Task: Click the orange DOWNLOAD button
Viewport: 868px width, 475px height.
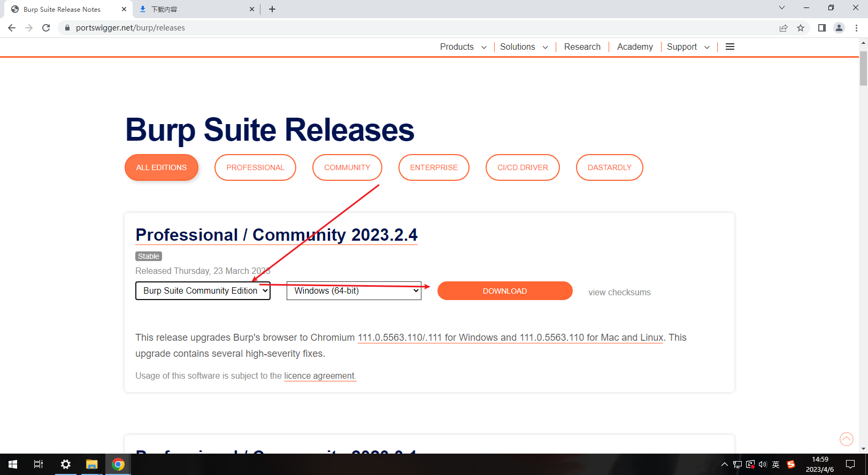Action: [x=505, y=291]
